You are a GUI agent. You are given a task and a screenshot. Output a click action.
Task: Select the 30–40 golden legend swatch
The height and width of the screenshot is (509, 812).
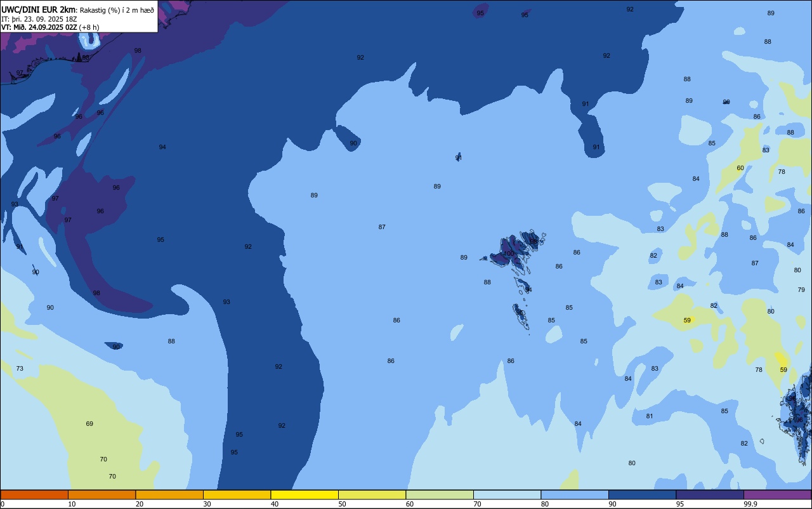point(237,494)
